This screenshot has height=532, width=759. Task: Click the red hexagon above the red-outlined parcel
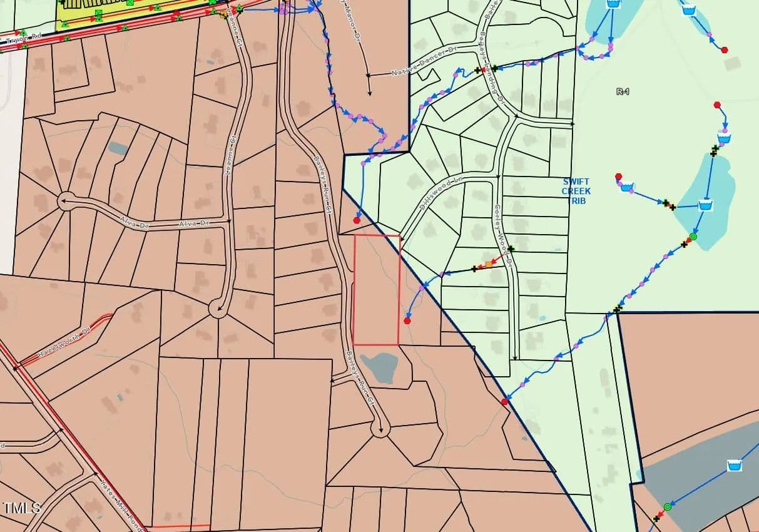(x=357, y=220)
